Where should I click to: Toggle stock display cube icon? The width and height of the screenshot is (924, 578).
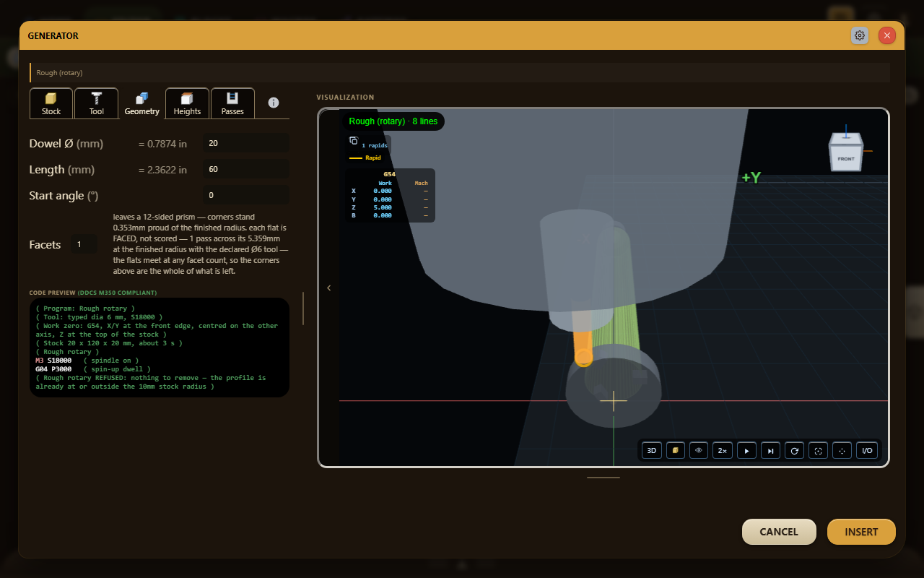(675, 450)
